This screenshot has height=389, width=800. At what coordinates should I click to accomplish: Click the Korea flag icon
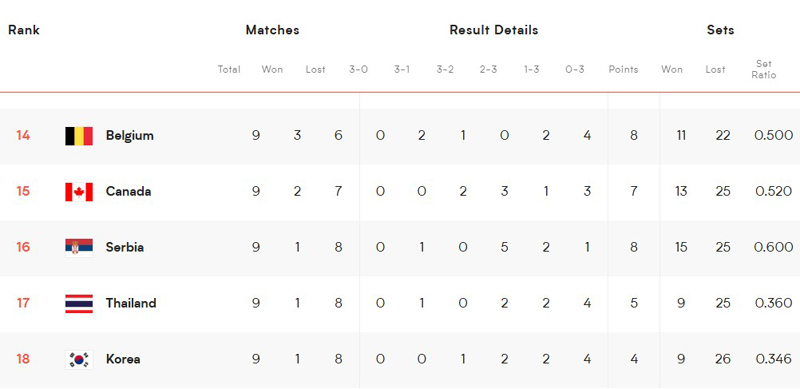79,359
